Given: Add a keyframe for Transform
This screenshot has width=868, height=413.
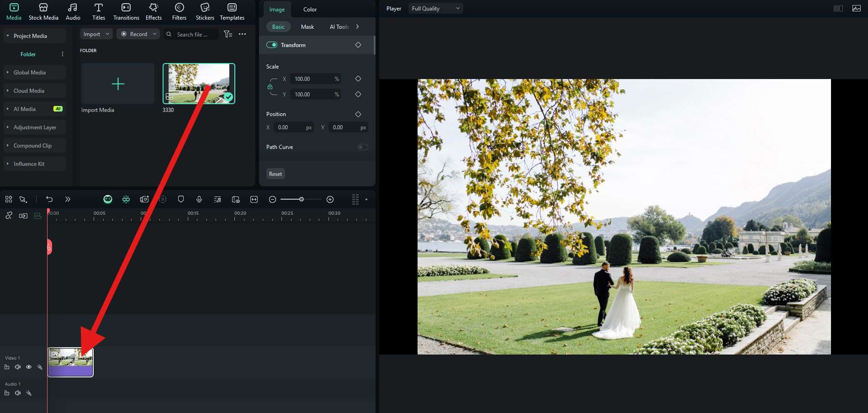Looking at the screenshot, I should point(358,45).
